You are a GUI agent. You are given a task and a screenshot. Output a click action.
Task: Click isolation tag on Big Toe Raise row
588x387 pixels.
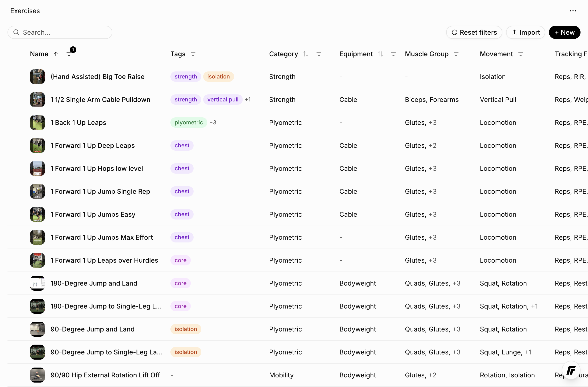coord(218,77)
